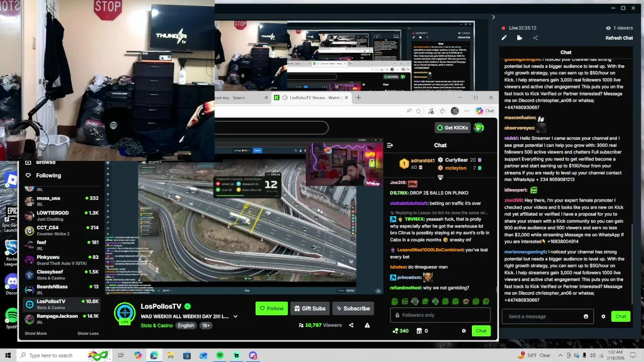
Task: Open the Kick points balance 340
Action: pyautogui.click(x=400, y=331)
